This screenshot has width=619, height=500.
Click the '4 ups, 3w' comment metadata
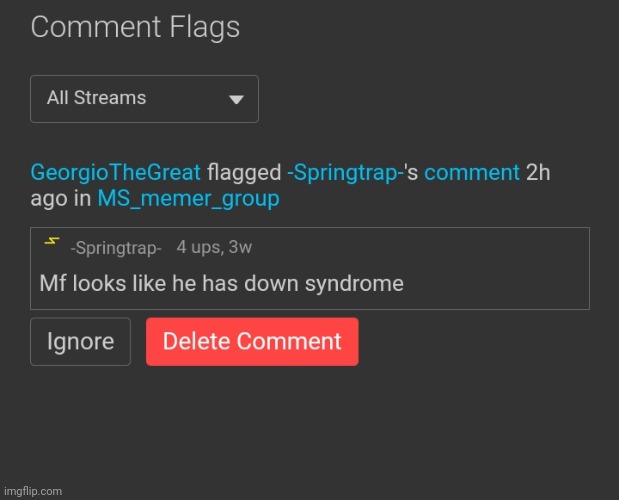point(214,247)
